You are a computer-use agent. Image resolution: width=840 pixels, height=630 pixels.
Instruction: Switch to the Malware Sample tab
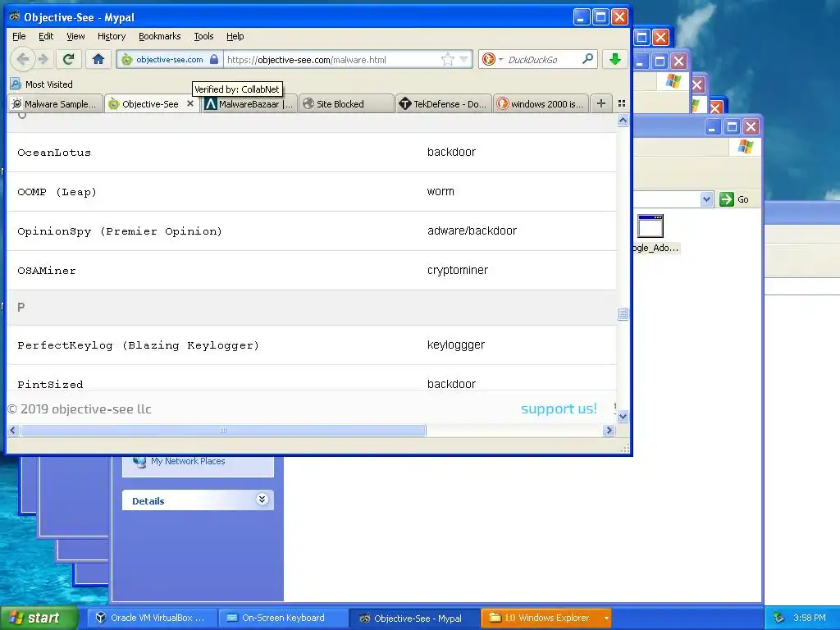pos(55,104)
